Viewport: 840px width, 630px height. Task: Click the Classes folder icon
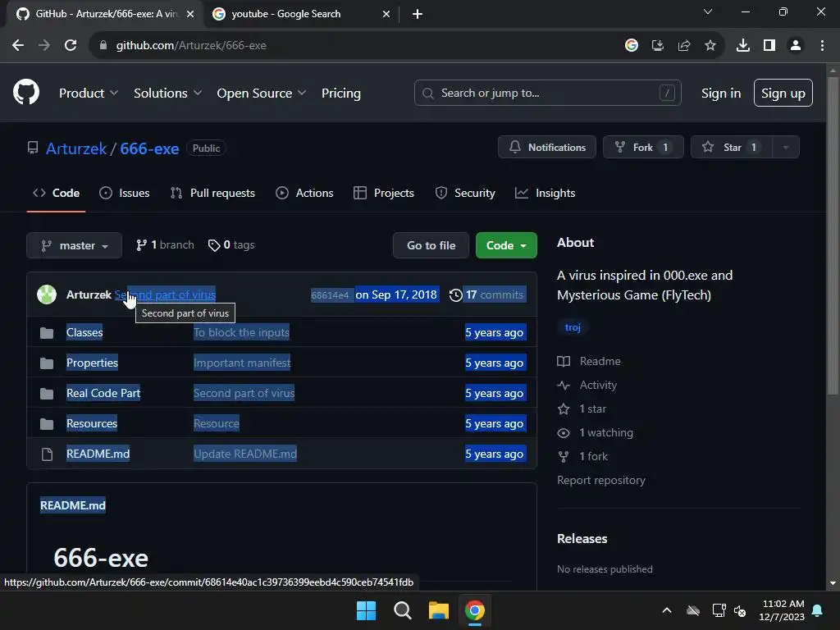47,333
